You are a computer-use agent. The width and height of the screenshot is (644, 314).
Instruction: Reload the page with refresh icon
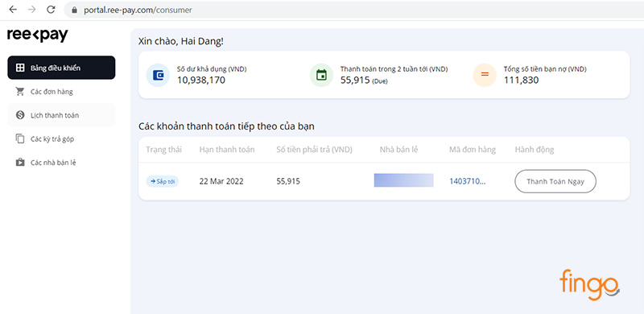click(x=51, y=10)
